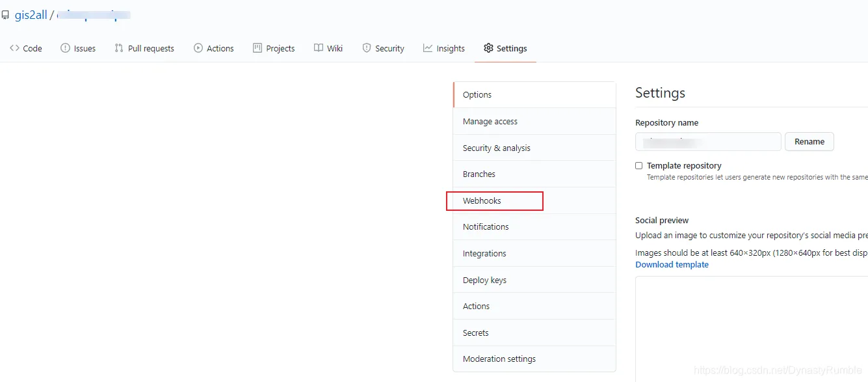This screenshot has width=868, height=382.
Task: Open the Webhooks settings page
Action: [x=534, y=201]
